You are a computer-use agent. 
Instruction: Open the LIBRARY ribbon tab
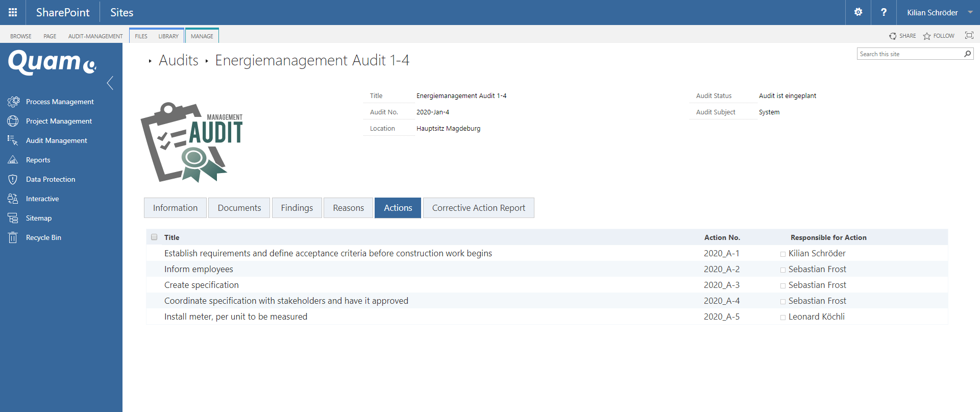coord(168,36)
